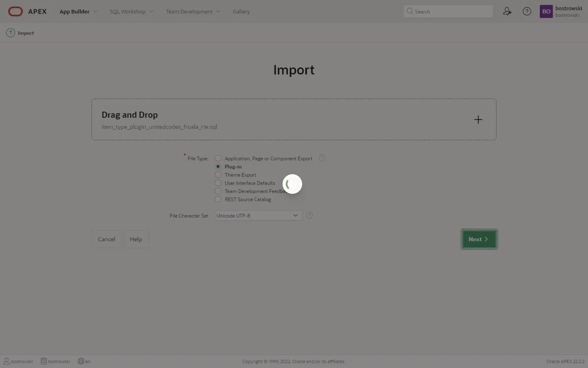Open the File Character Set dropdown

pyautogui.click(x=258, y=215)
